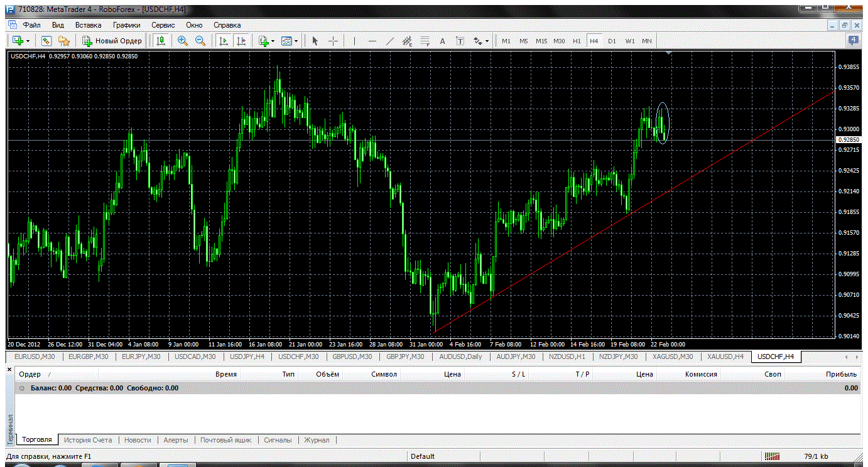Switch chart to M1 timeframe
Image resolution: width=868 pixels, height=467 pixels.
pos(506,41)
